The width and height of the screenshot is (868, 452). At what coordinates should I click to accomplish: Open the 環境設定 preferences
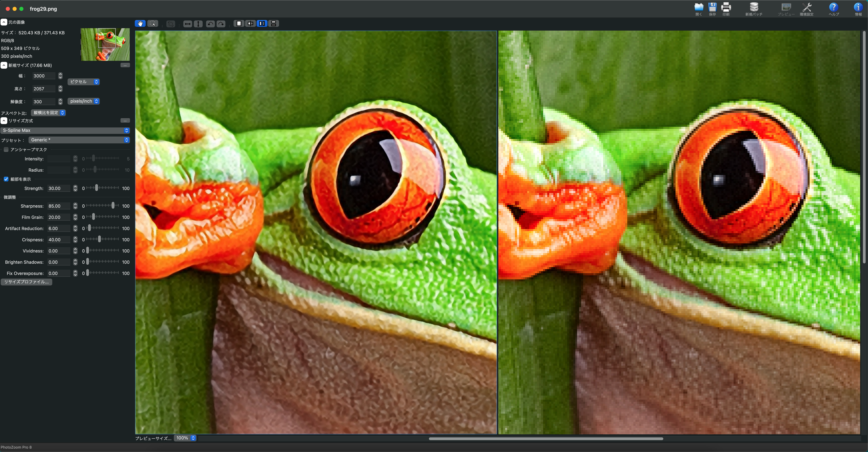pos(807,8)
